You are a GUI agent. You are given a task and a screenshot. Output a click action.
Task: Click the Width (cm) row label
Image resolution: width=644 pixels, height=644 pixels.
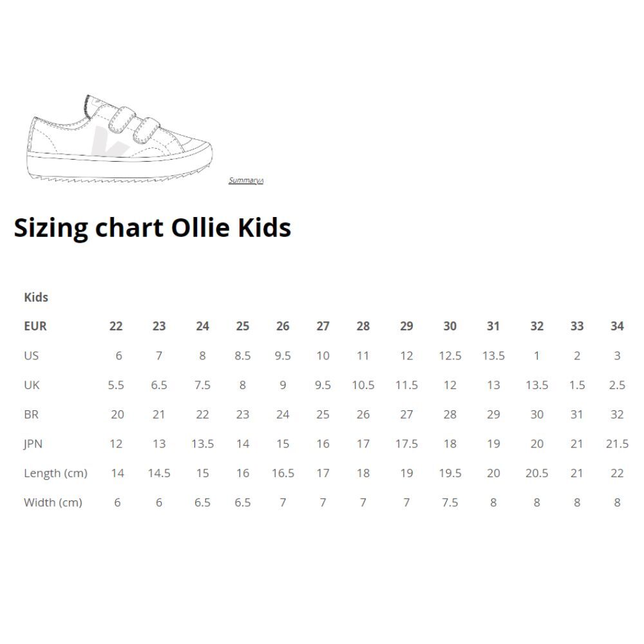click(x=53, y=502)
